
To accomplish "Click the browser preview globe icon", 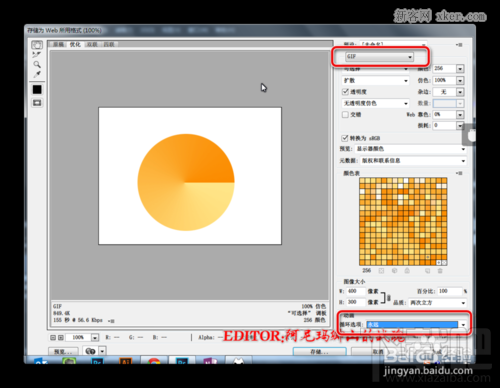I will click(91, 351).
